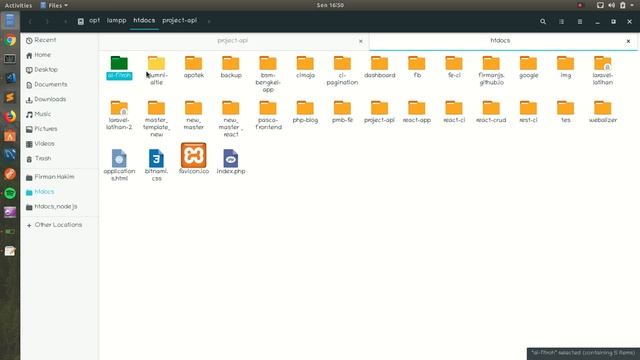Open the Files app menu dropdown
The width and height of the screenshot is (640, 360).
[x=54, y=5]
